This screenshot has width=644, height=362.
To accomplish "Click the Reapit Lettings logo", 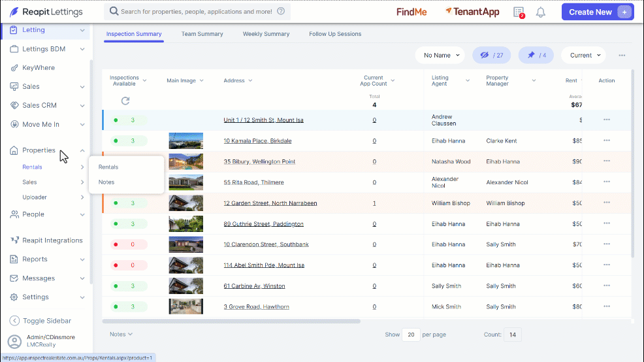I will 46,12.
